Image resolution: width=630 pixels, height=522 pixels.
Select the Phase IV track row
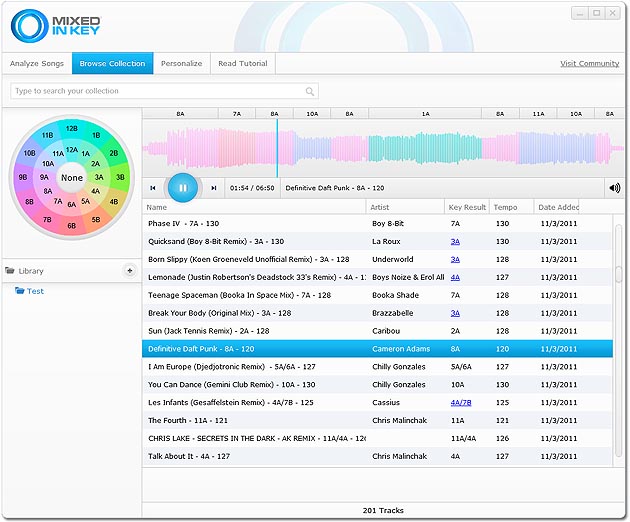click(x=377, y=224)
